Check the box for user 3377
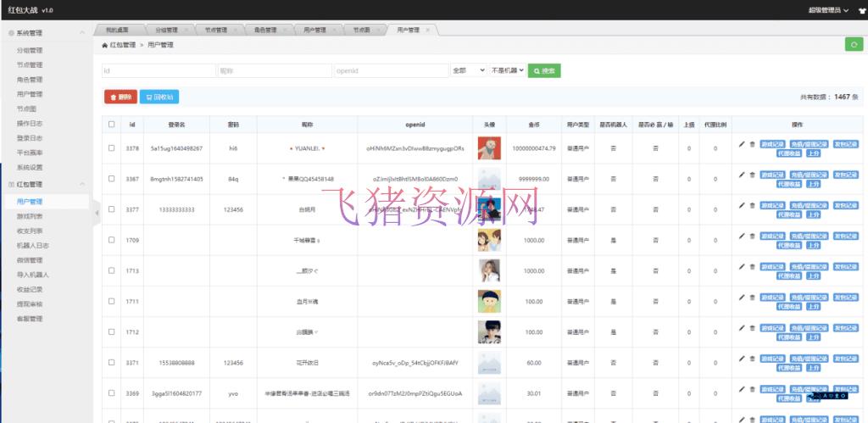The width and height of the screenshot is (868, 423). 112,209
